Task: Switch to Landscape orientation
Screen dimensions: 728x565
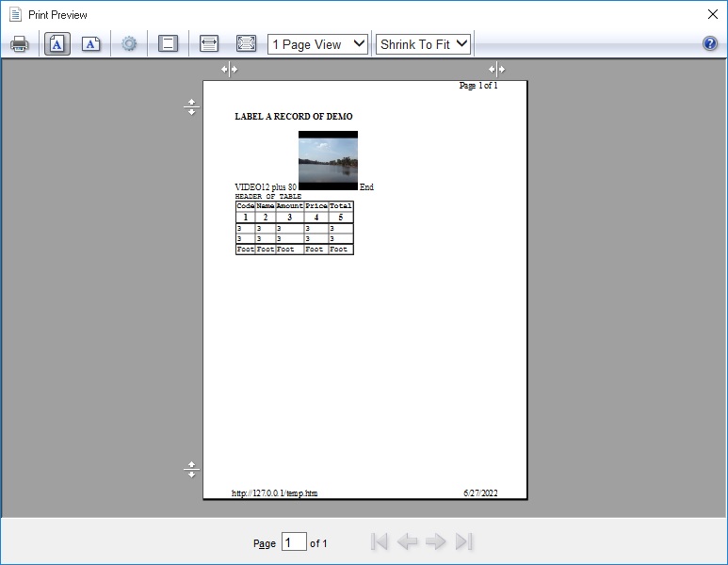Action: (90, 44)
